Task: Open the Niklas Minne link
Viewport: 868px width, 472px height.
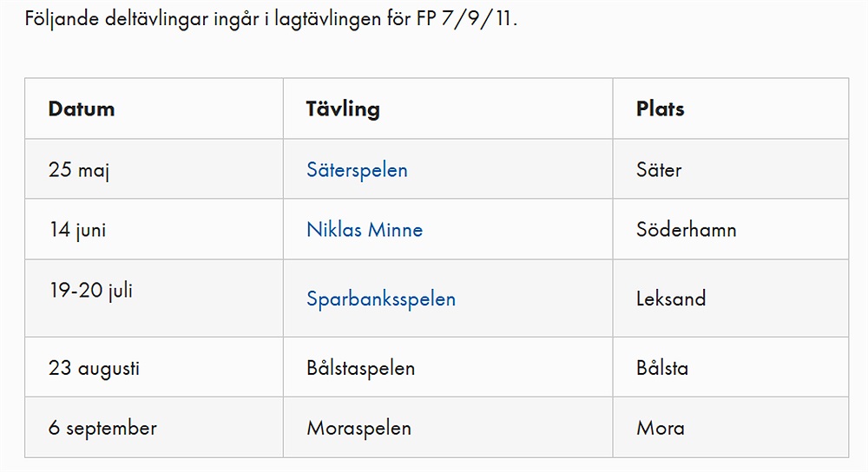Action: click(x=365, y=230)
